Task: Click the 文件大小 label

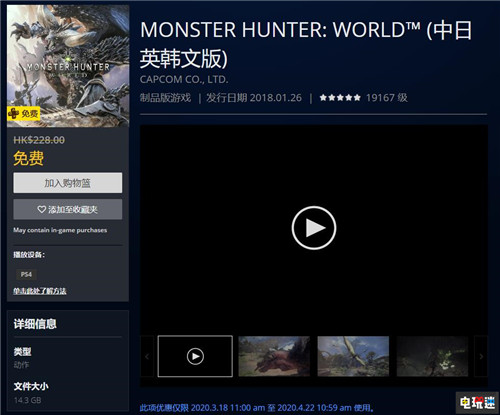Action: 31,386
